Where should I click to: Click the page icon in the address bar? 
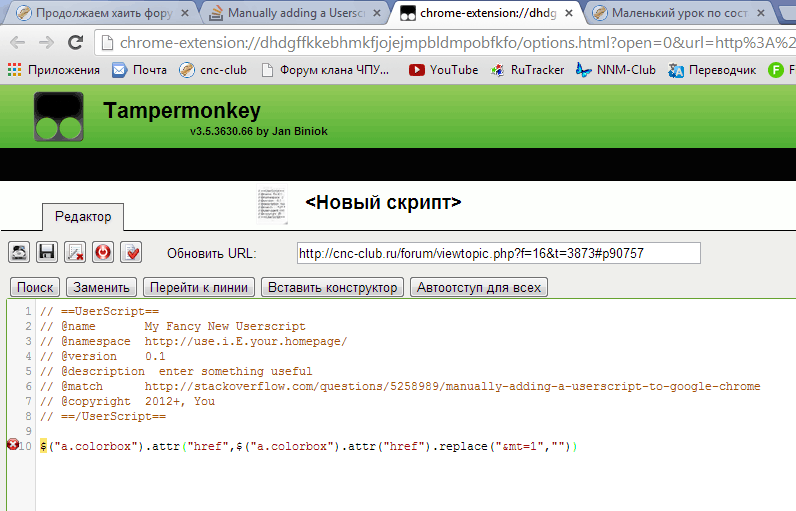(x=107, y=43)
